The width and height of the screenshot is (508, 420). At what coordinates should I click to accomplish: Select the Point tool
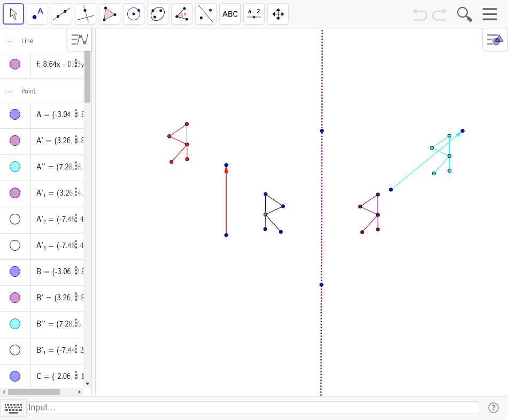point(37,14)
